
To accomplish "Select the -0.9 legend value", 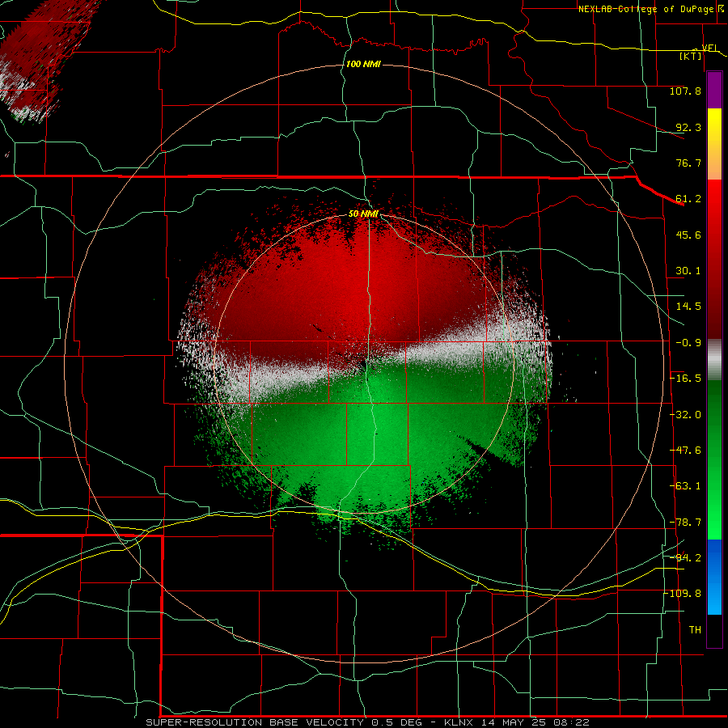I will click(x=688, y=343).
